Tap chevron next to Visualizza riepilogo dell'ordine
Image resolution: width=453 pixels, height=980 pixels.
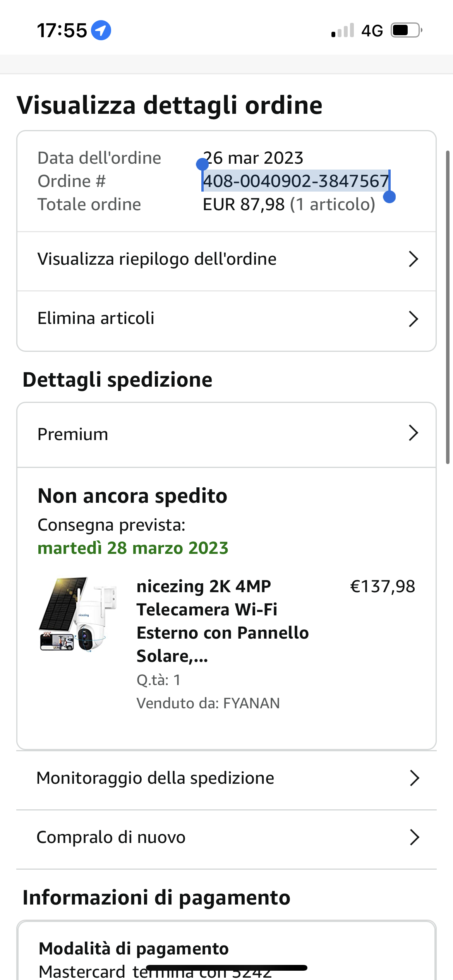tap(414, 259)
